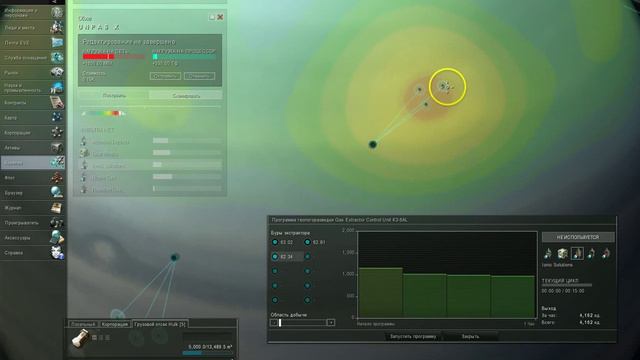Toggle the highlighted extractor head 62:34
640x360 pixels.
(275, 257)
